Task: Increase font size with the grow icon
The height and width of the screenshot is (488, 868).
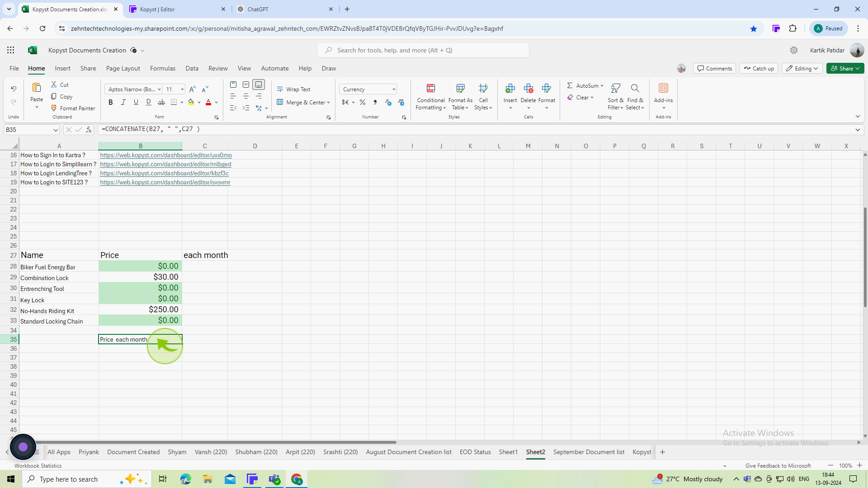Action: click(193, 89)
